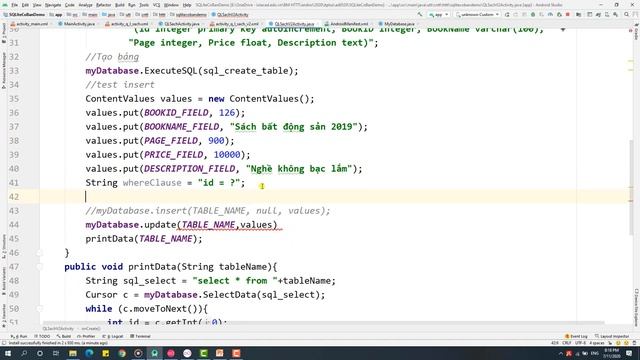Switch to the MainActivity.java tab
Viewport: 640px width, 360px height.
click(x=77, y=24)
